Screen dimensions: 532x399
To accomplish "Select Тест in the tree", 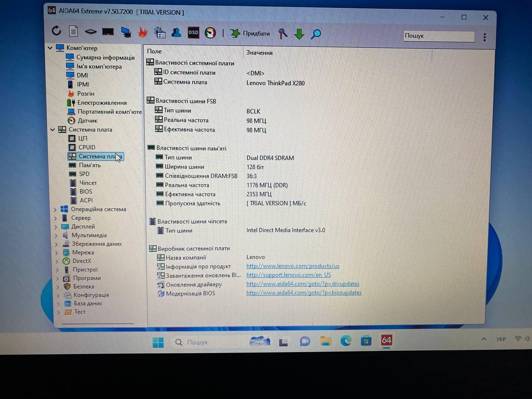I will click(x=80, y=312).
